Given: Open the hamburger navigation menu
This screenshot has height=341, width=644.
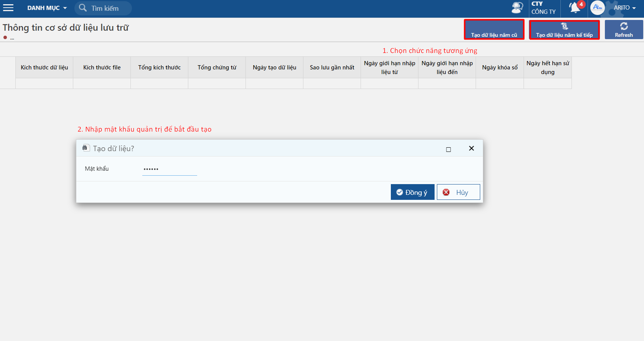Looking at the screenshot, I should pyautogui.click(x=8, y=8).
